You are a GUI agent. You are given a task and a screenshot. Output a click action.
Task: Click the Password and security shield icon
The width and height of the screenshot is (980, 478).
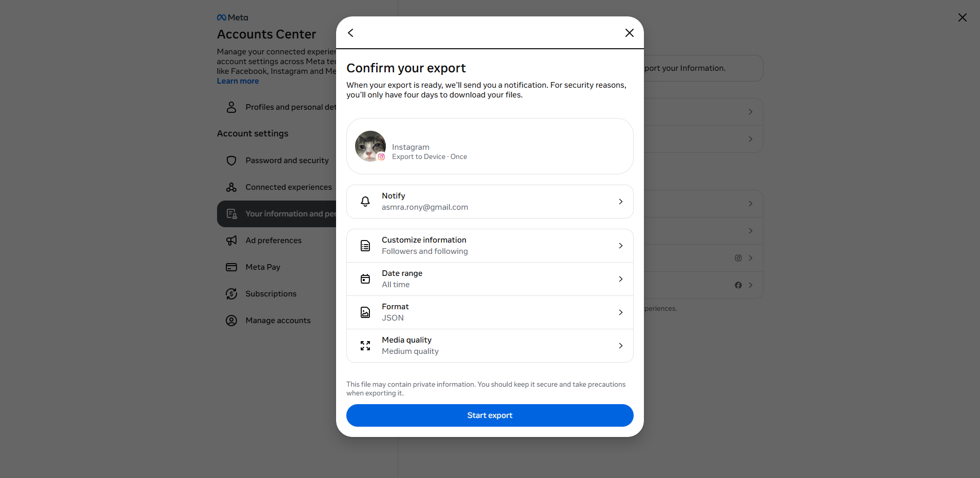click(x=231, y=161)
